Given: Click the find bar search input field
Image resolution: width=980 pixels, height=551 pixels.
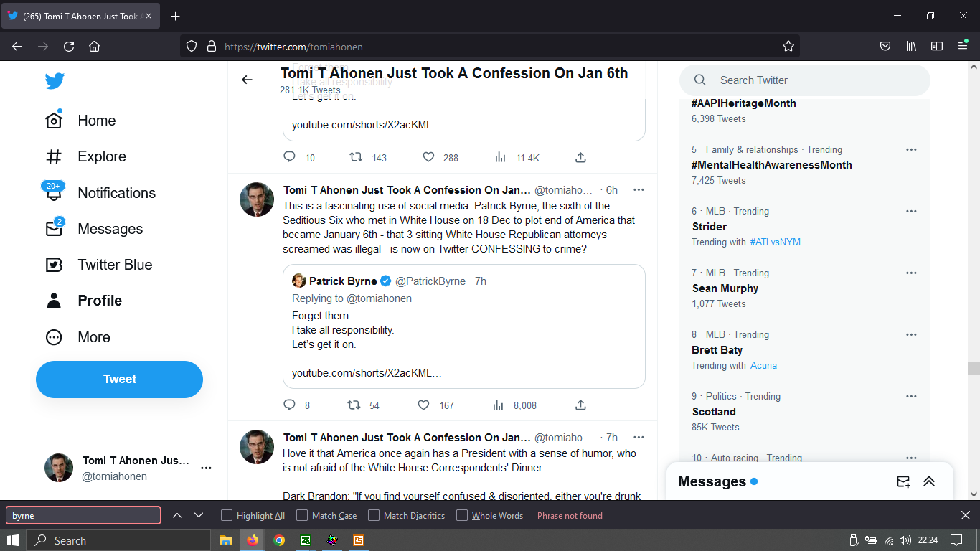Looking at the screenshot, I should click(x=83, y=515).
